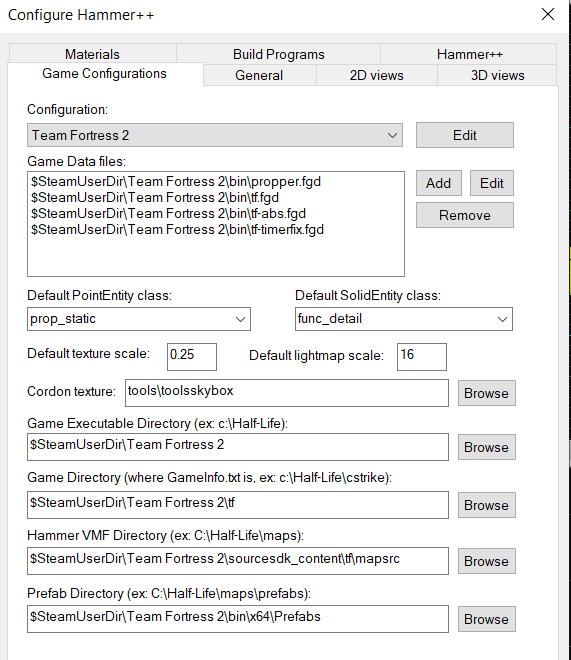This screenshot has width=571, height=660.
Task: Click the Cordon texture input field
Action: pyautogui.click(x=287, y=393)
